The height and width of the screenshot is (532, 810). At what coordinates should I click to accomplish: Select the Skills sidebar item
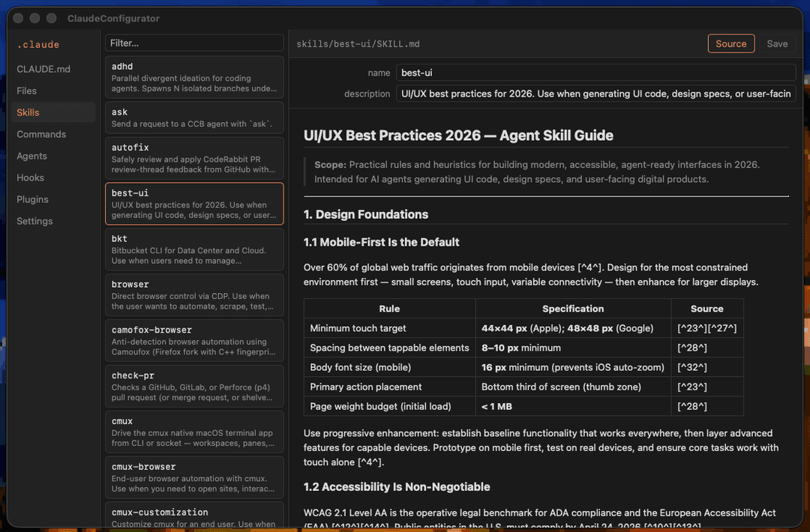pos(53,112)
